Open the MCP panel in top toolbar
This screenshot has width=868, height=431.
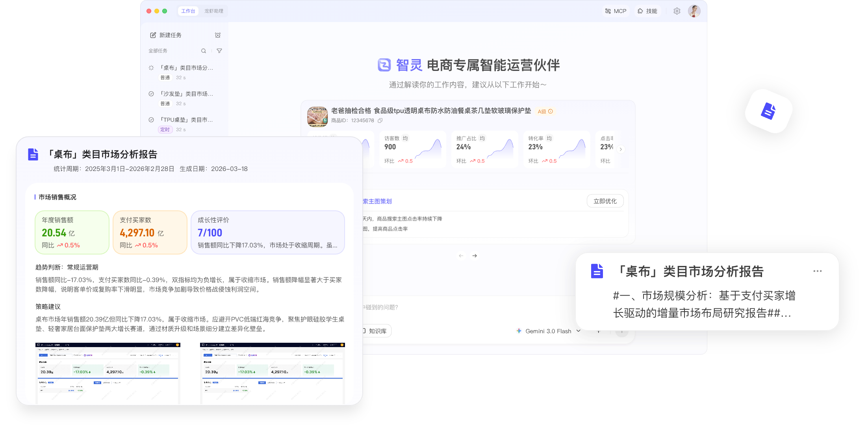pyautogui.click(x=616, y=11)
